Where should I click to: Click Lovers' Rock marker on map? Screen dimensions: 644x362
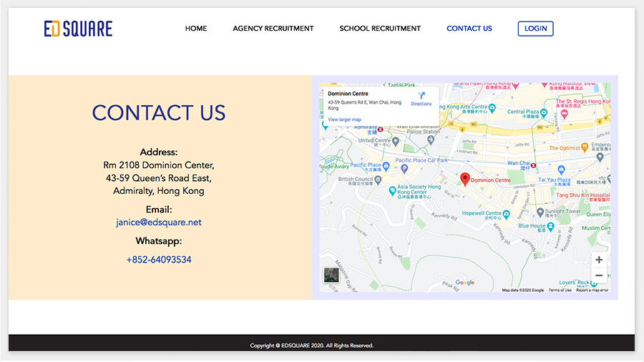[x=593, y=283]
